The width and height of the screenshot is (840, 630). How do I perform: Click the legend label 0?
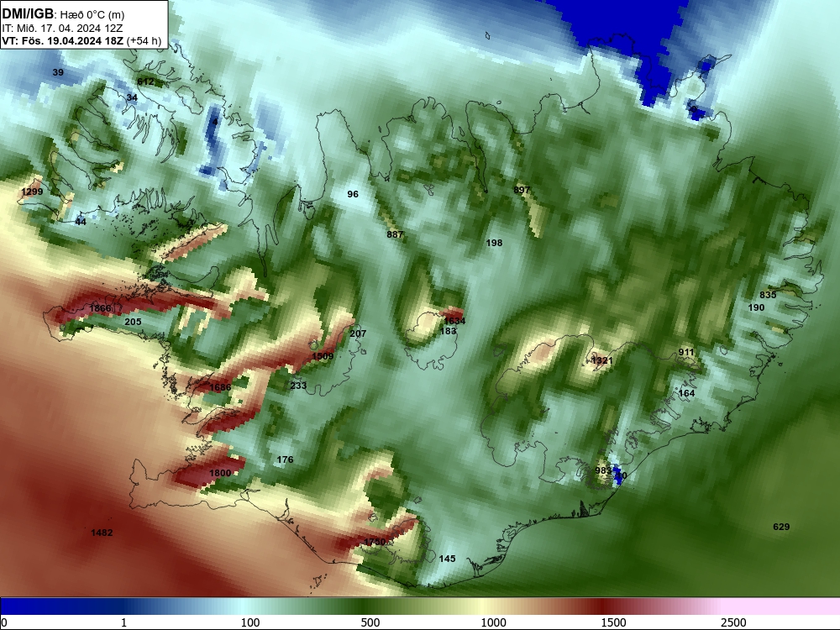click(x=4, y=622)
